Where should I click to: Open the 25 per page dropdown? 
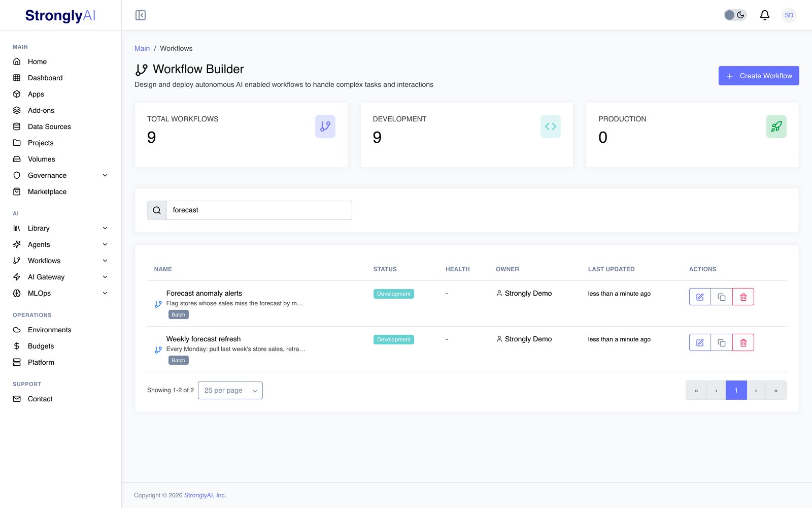point(230,390)
